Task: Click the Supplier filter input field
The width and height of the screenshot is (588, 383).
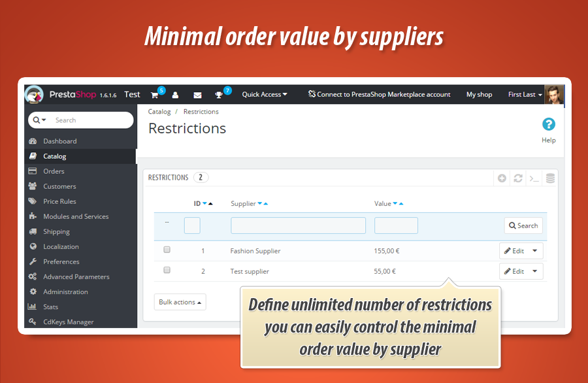Action: [x=298, y=225]
